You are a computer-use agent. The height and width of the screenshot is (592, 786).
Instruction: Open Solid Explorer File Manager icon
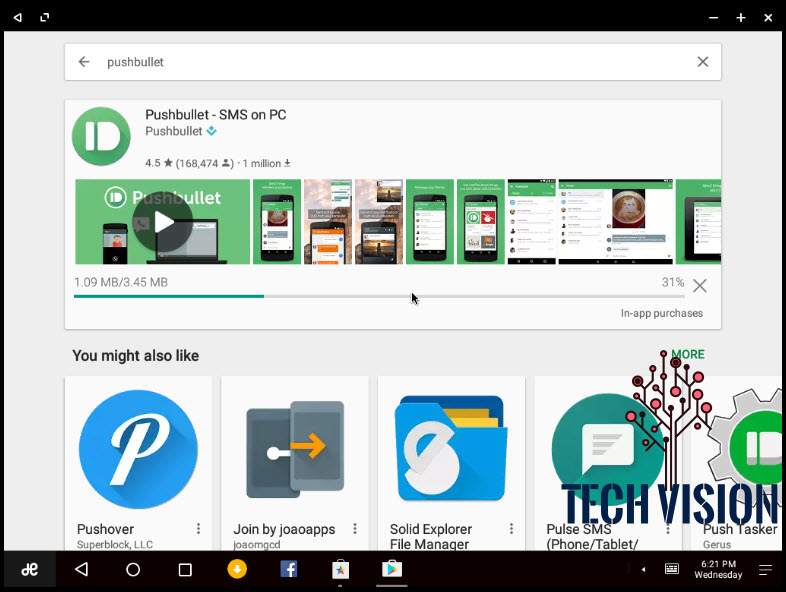tap(451, 449)
